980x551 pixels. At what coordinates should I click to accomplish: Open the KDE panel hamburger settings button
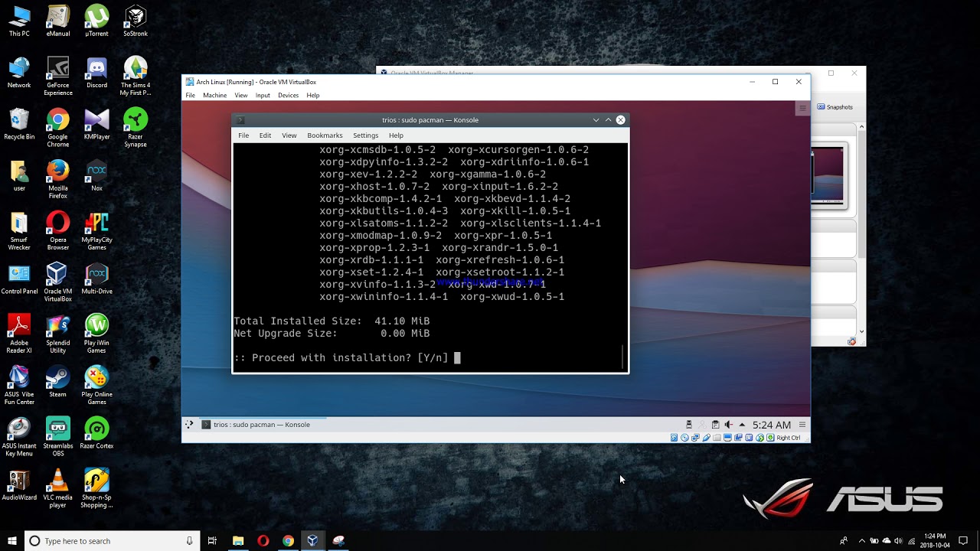pyautogui.click(x=802, y=425)
